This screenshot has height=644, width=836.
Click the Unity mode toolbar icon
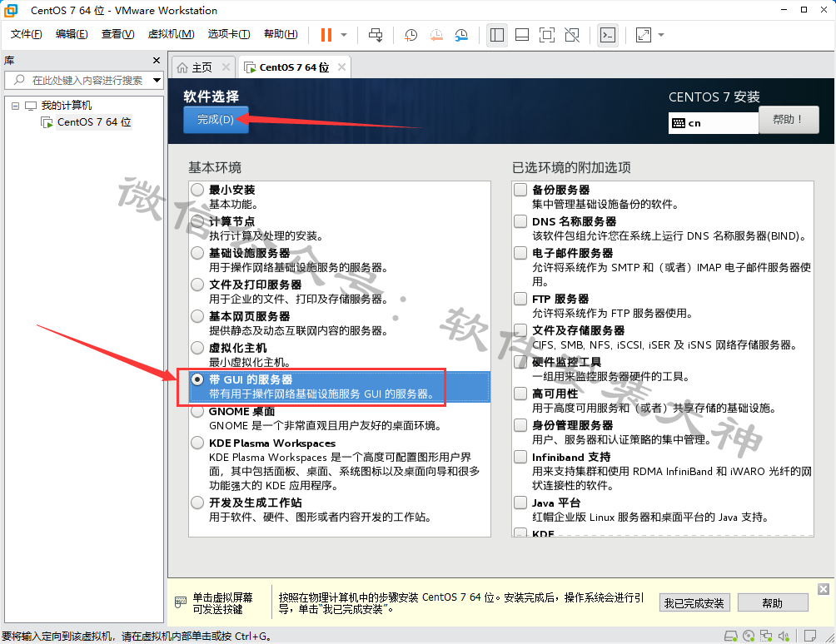[x=572, y=35]
